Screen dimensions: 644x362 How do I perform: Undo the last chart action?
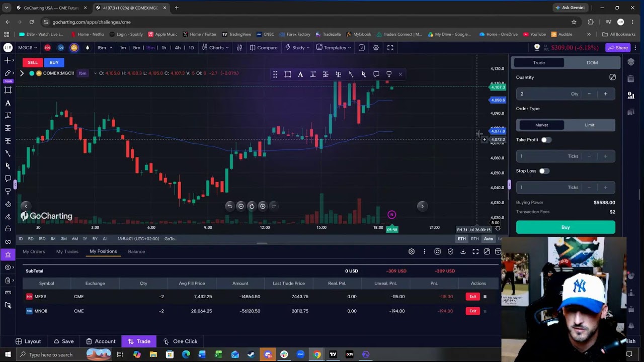230,206
